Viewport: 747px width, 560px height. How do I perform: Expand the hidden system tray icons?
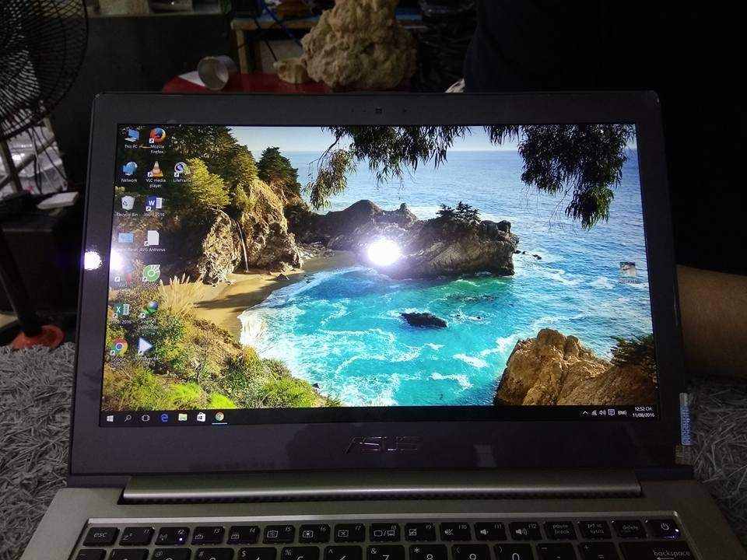[585, 413]
